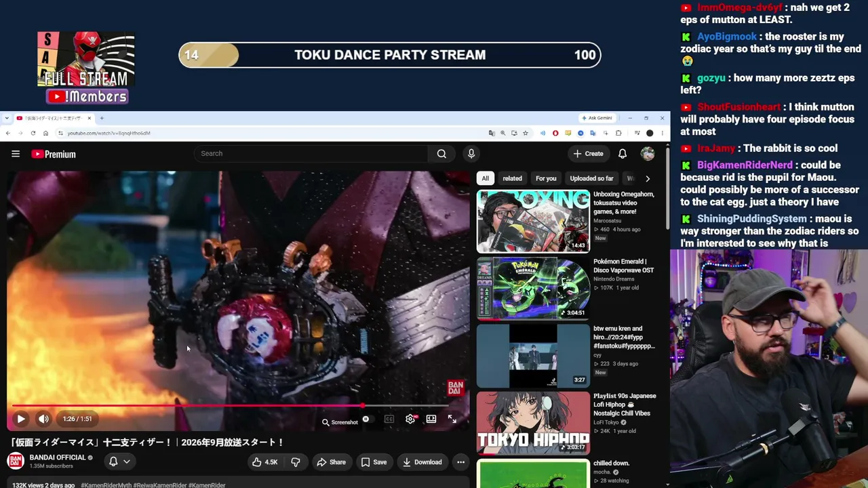Click Ask Gemini button
Screen dimensions: 868x488
coord(597,118)
